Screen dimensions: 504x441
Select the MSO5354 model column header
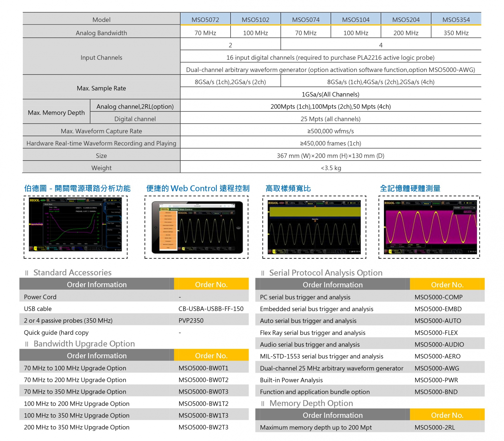[x=456, y=19]
